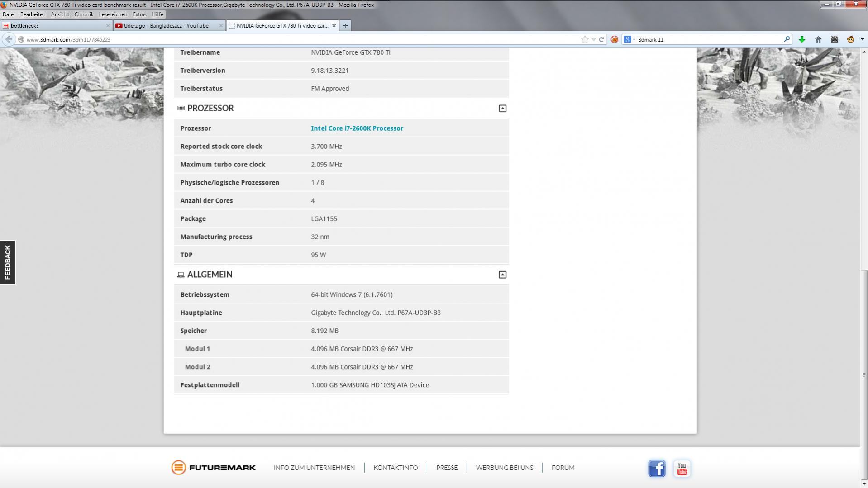Close the Uderz go YouTube tab
This screenshot has width=868, height=488.
221,26
